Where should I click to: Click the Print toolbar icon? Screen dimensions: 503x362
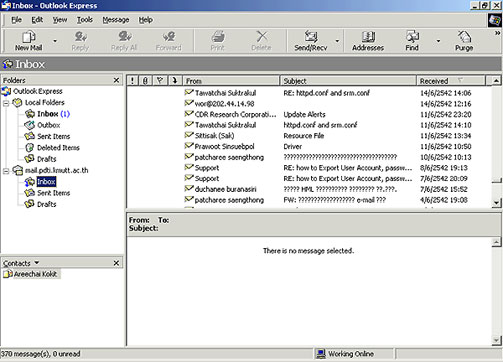point(218,36)
